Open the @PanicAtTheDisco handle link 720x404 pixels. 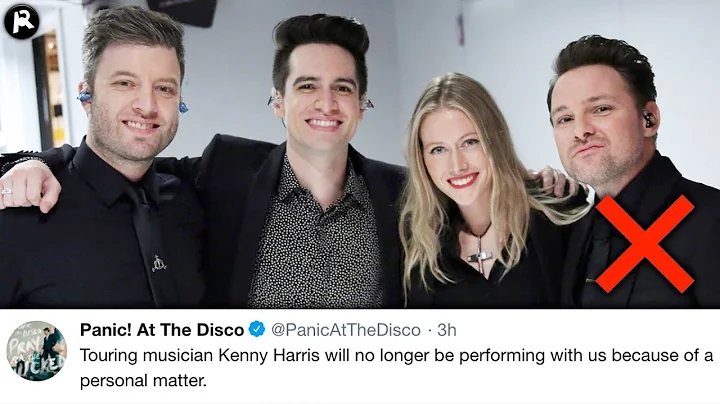[346, 330]
